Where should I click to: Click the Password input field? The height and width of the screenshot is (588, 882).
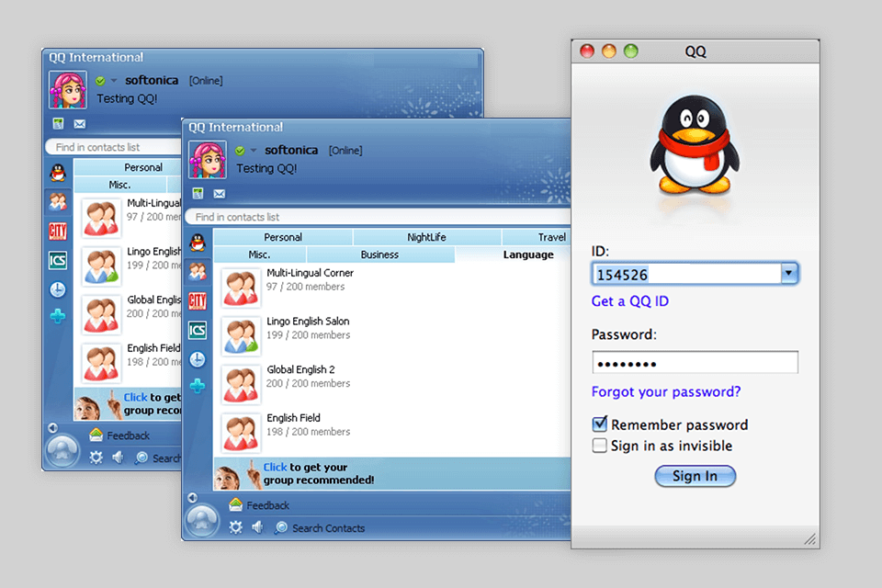click(x=695, y=363)
